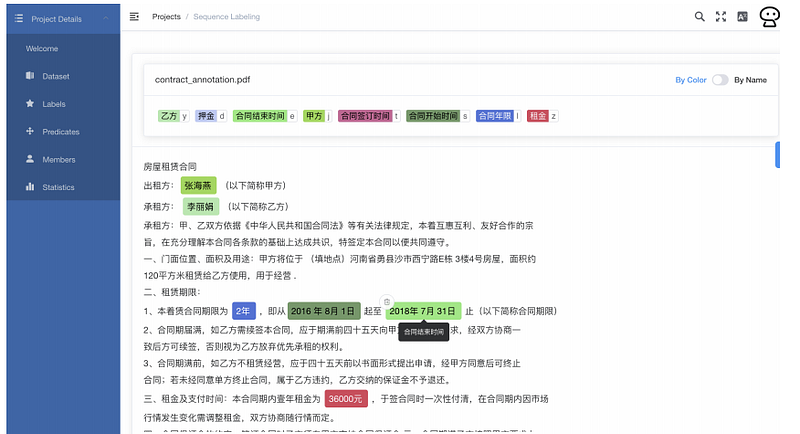Collapse sidebar with hamburger icon
Image resolution: width=800 pixels, height=434 pixels.
134,16
